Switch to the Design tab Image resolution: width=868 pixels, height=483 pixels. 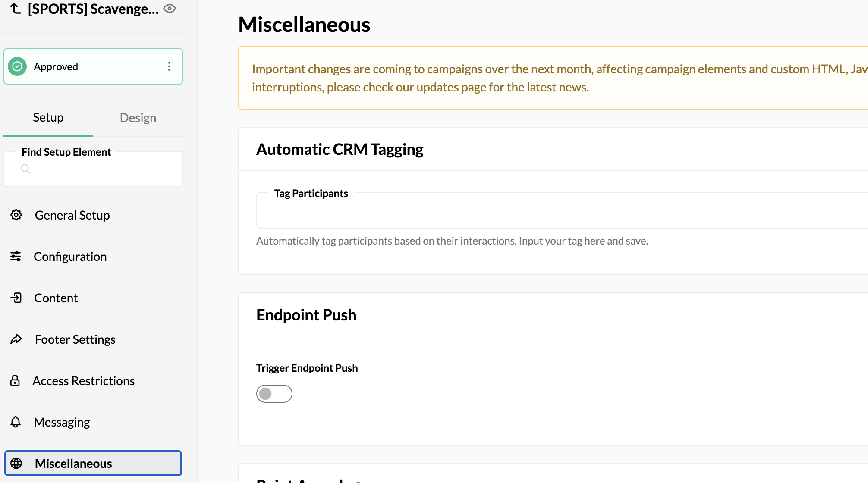click(138, 118)
